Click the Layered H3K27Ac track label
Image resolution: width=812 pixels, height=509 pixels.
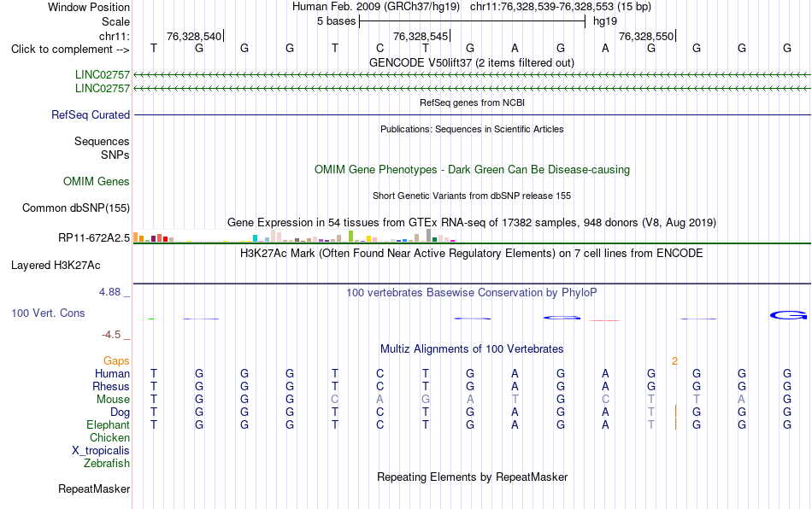(x=56, y=266)
